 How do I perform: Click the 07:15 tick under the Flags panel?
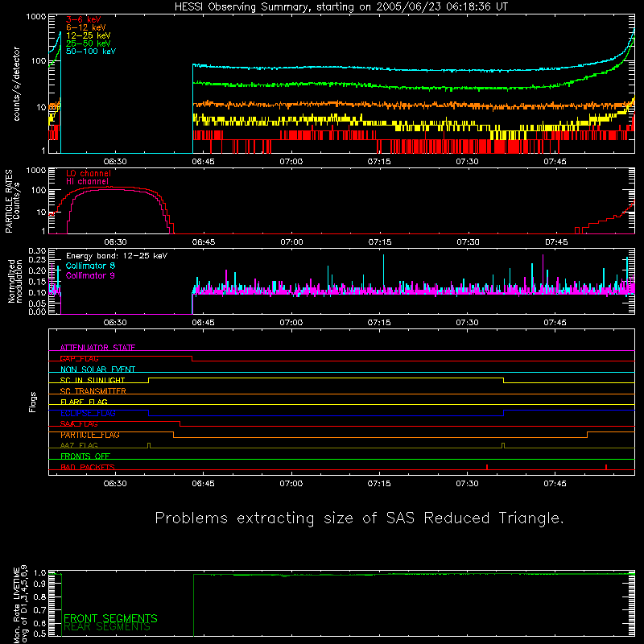[x=379, y=484]
